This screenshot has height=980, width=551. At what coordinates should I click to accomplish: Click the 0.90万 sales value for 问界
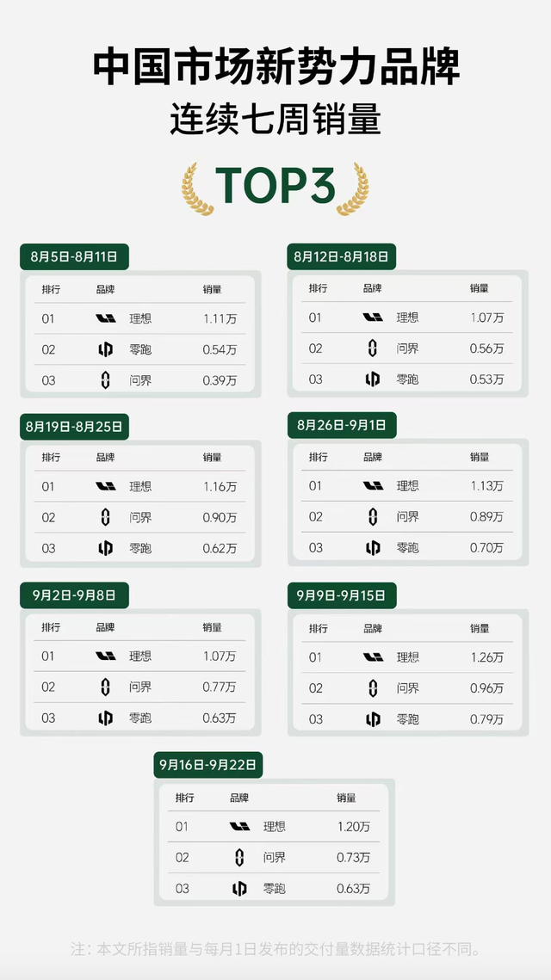(220, 517)
